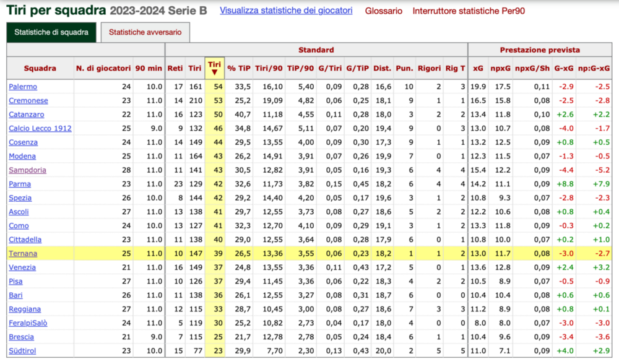Sort by Rigori column header
This screenshot has height=364, width=619.
(x=429, y=68)
